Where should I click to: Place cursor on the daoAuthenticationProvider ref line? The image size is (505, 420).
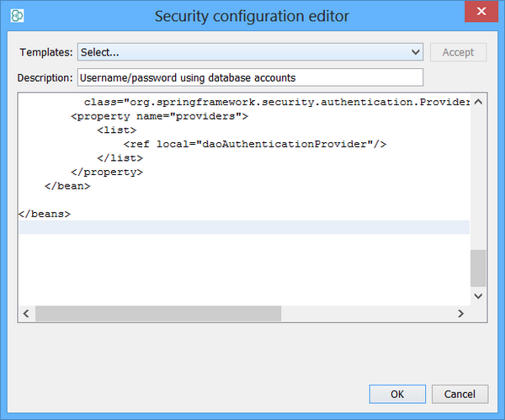tap(254, 144)
